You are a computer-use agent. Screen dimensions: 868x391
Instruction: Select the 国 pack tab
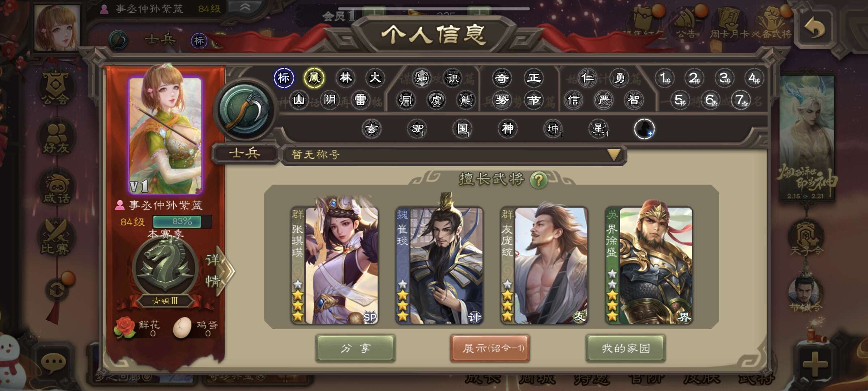click(463, 129)
